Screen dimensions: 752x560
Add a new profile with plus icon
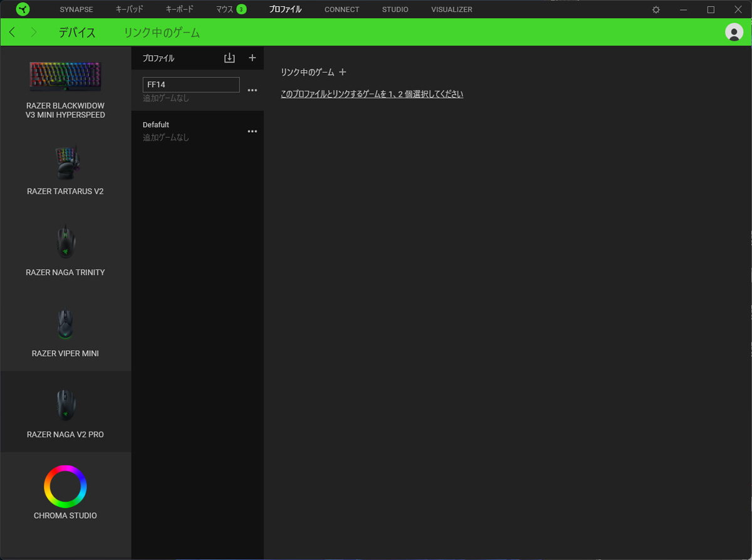click(252, 58)
